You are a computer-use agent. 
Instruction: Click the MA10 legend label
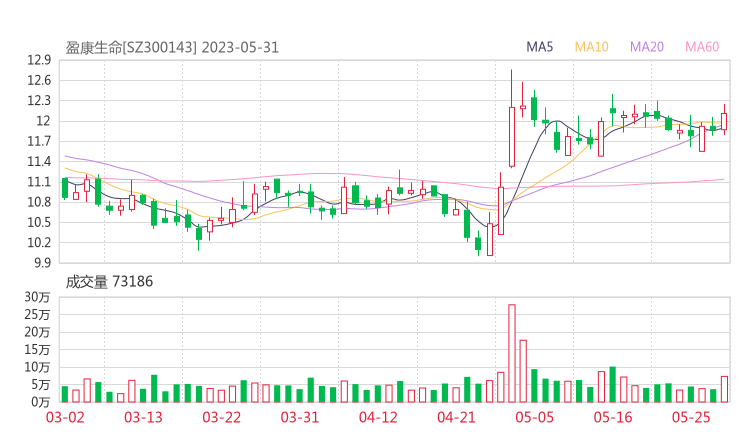point(591,47)
